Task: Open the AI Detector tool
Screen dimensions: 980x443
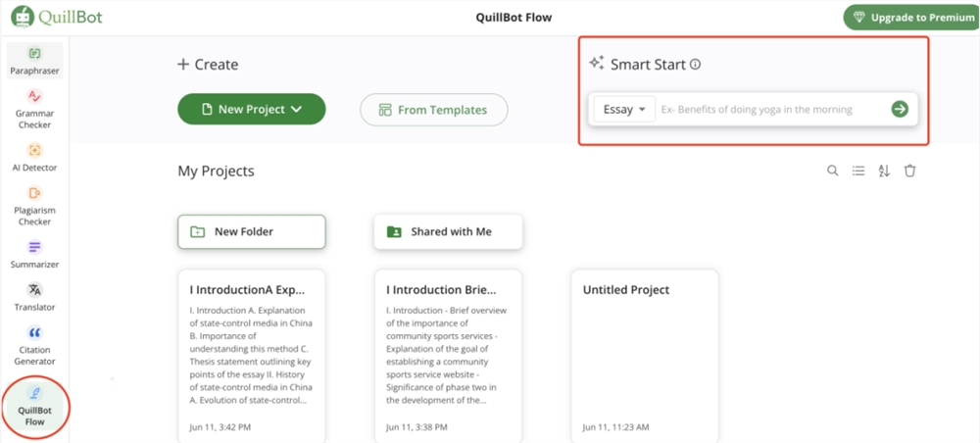Action: tap(34, 156)
